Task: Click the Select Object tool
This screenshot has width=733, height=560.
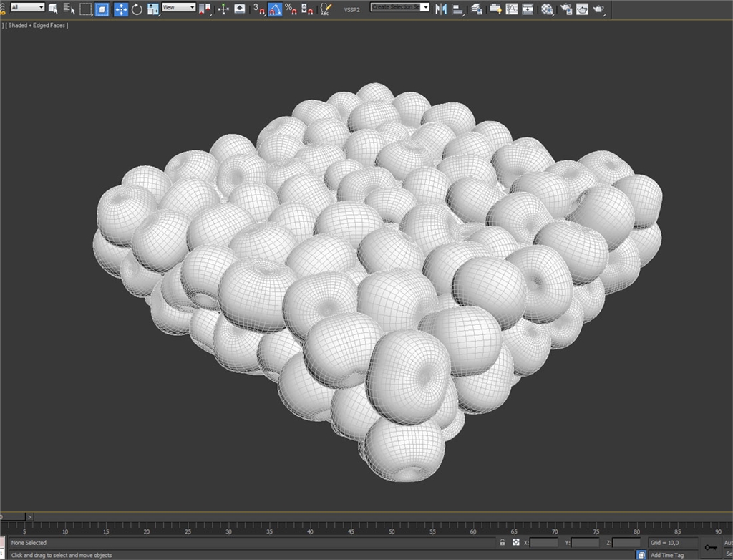Action: (x=53, y=9)
